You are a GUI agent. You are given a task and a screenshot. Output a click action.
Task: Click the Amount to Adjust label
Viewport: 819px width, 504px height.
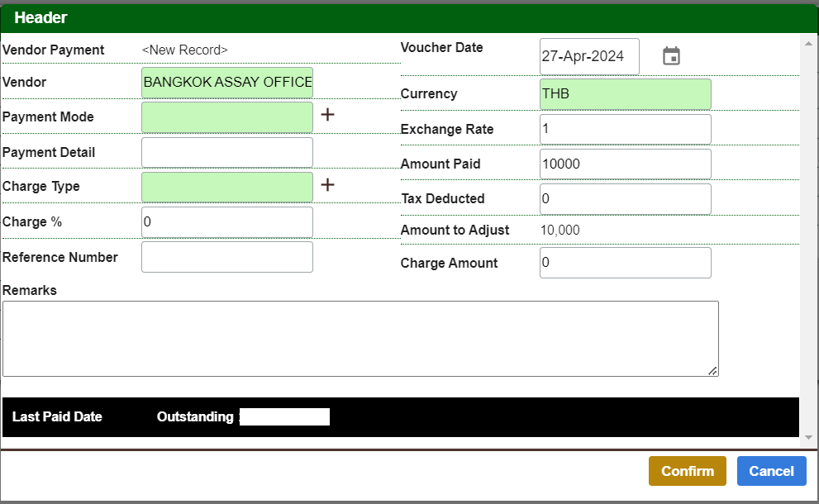(x=455, y=231)
